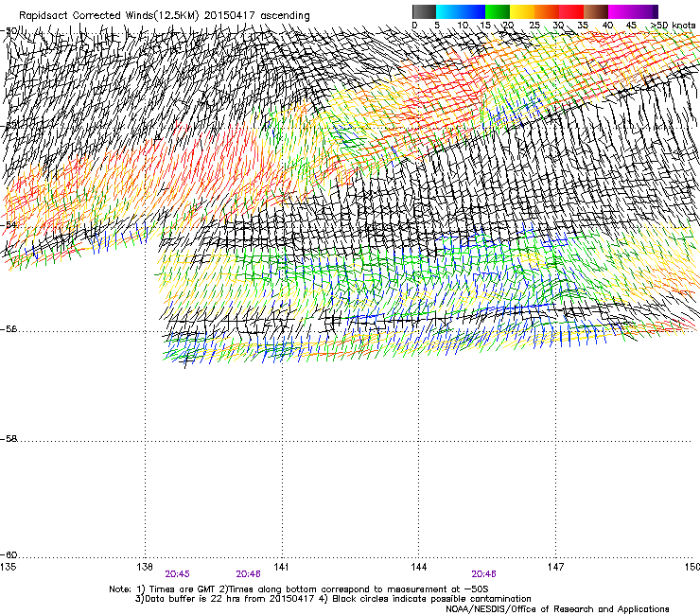Click the purple '20:45' time label
Screen dimensions: 700x615
(177, 574)
